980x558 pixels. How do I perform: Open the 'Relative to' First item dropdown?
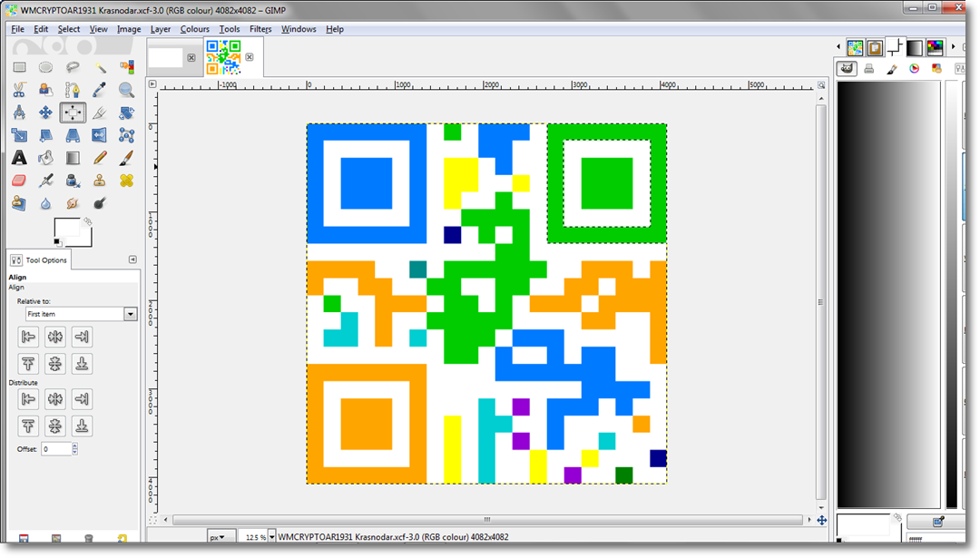(x=82, y=314)
